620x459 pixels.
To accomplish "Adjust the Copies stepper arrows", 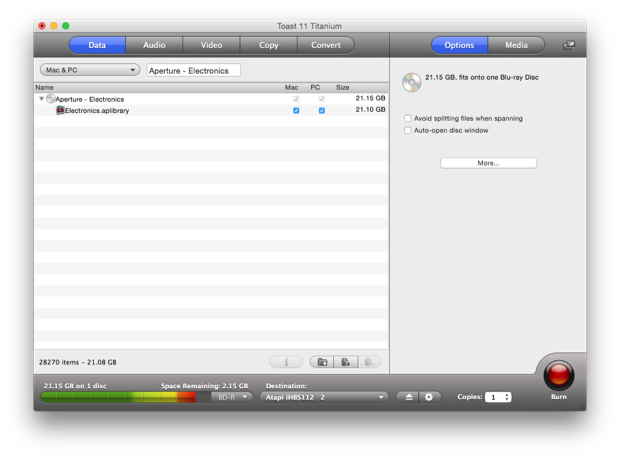I will (507, 397).
